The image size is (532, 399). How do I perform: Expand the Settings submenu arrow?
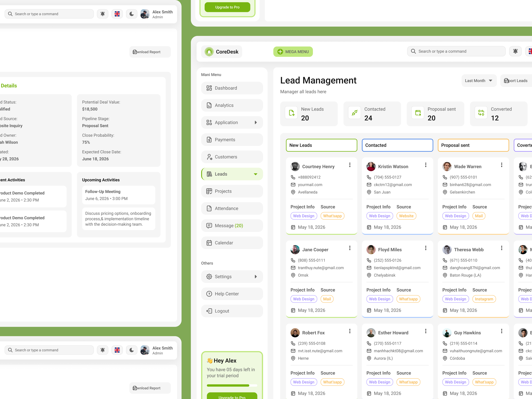tap(255, 277)
